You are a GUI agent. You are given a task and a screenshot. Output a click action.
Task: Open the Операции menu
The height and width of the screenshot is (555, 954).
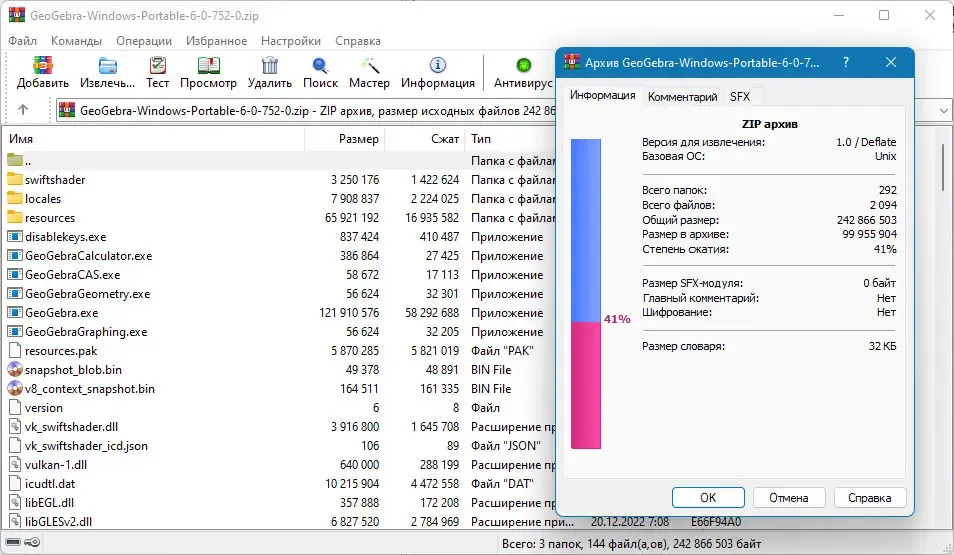144,41
